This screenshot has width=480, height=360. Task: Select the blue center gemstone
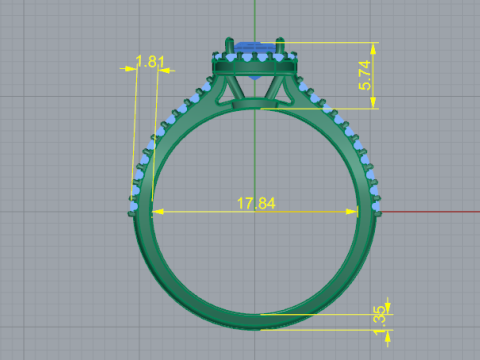tap(255, 48)
